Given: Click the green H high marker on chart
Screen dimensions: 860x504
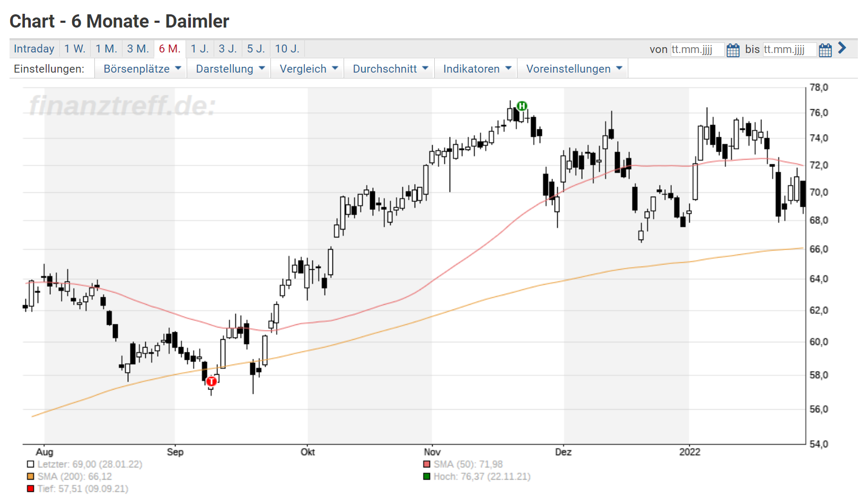Looking at the screenshot, I should coord(522,106).
